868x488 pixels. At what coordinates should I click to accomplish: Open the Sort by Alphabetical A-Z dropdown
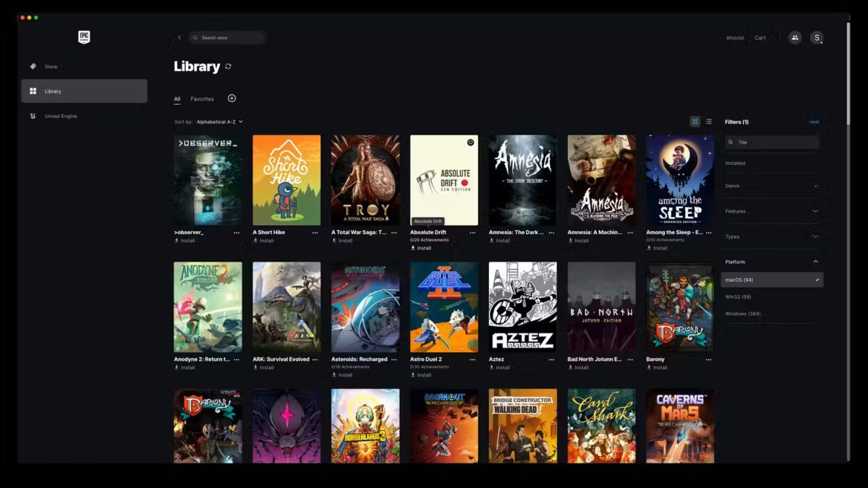(219, 122)
